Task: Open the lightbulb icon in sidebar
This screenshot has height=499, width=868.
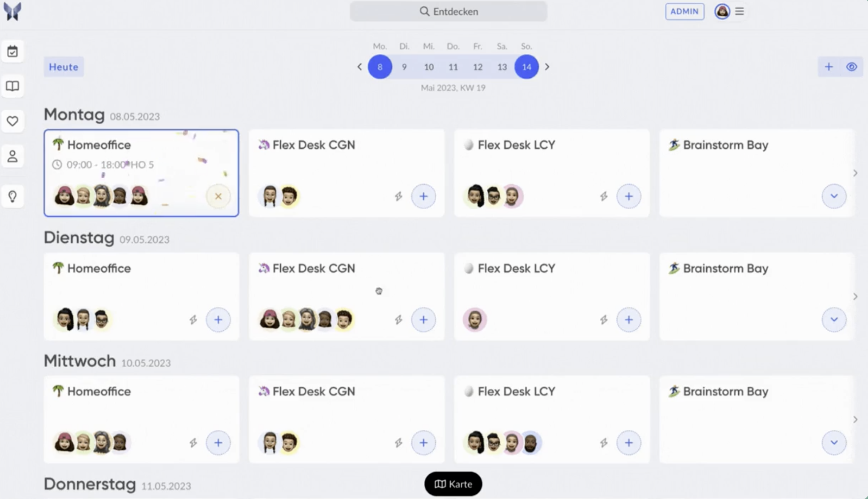Action: (12, 196)
